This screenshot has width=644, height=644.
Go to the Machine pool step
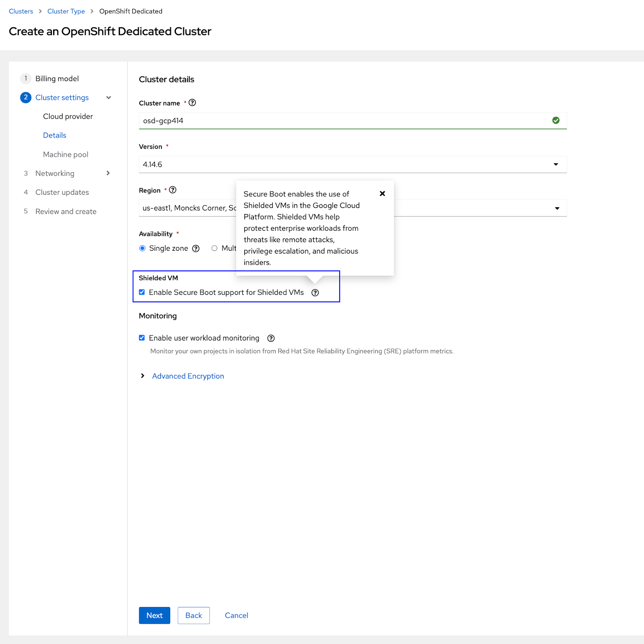(x=66, y=154)
